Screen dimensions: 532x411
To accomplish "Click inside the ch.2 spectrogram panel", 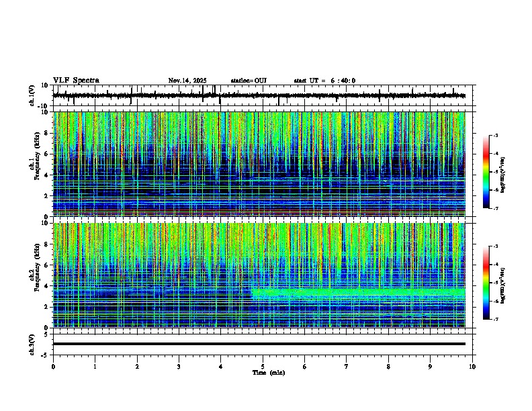I will coord(259,275).
